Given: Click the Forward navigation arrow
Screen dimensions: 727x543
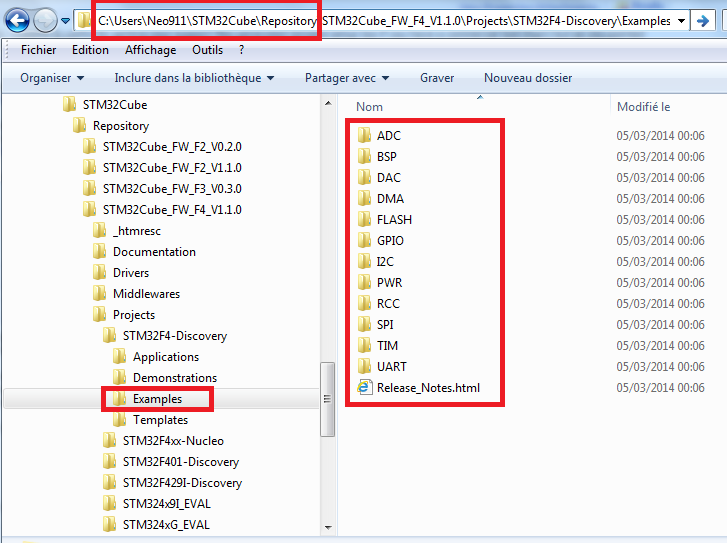Looking at the screenshot, I should [x=45, y=20].
